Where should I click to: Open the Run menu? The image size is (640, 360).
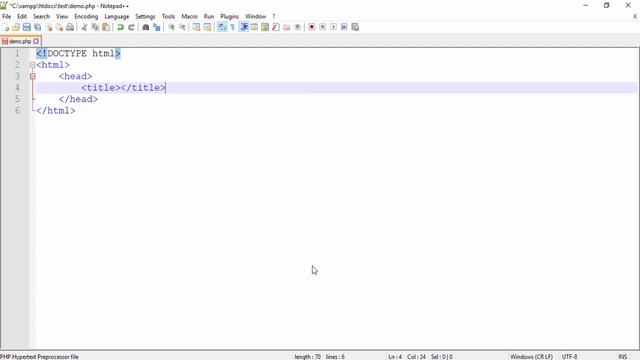[209, 16]
